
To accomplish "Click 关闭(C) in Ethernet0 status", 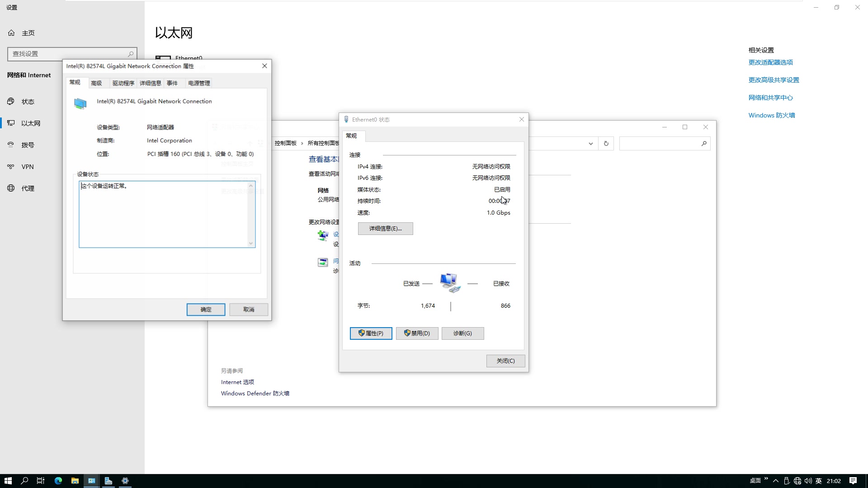I will tap(505, 361).
